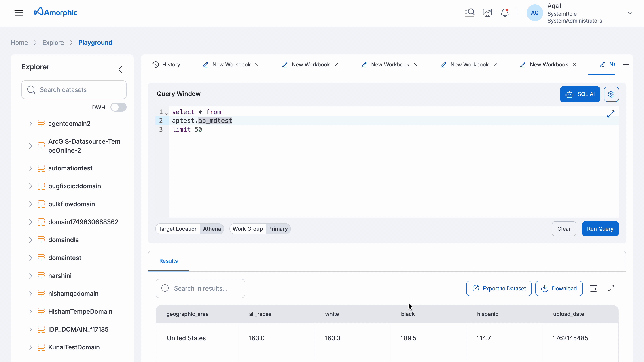Expand the query editor to fullscreen
644x362 pixels.
pyautogui.click(x=611, y=114)
